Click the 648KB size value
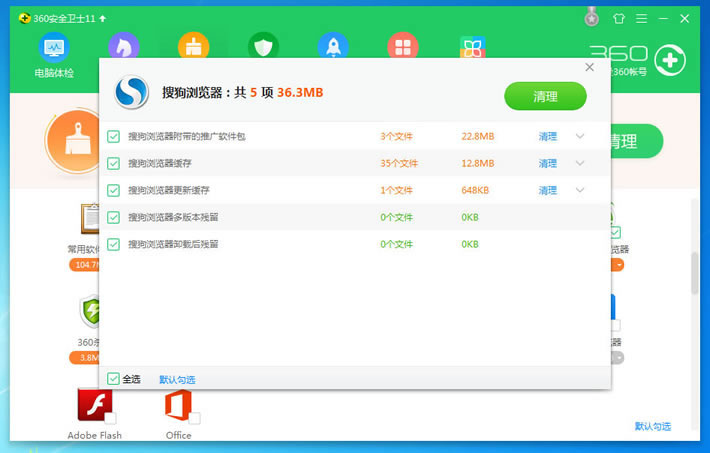 pos(475,190)
